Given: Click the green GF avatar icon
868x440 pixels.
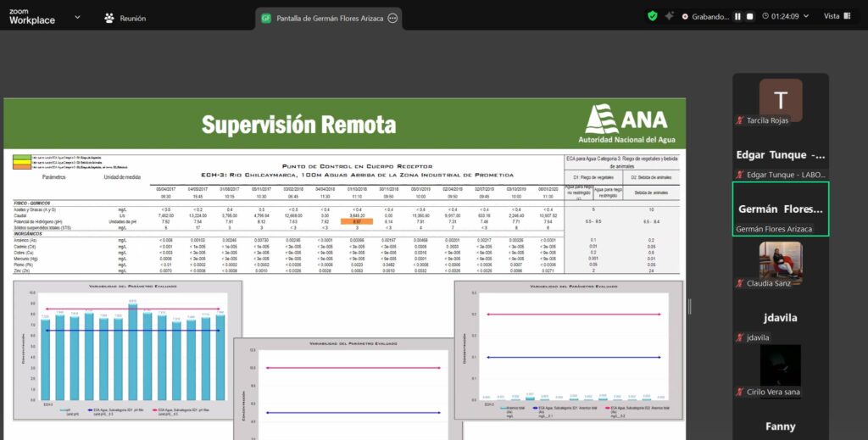Looking at the screenshot, I should pyautogui.click(x=266, y=18).
